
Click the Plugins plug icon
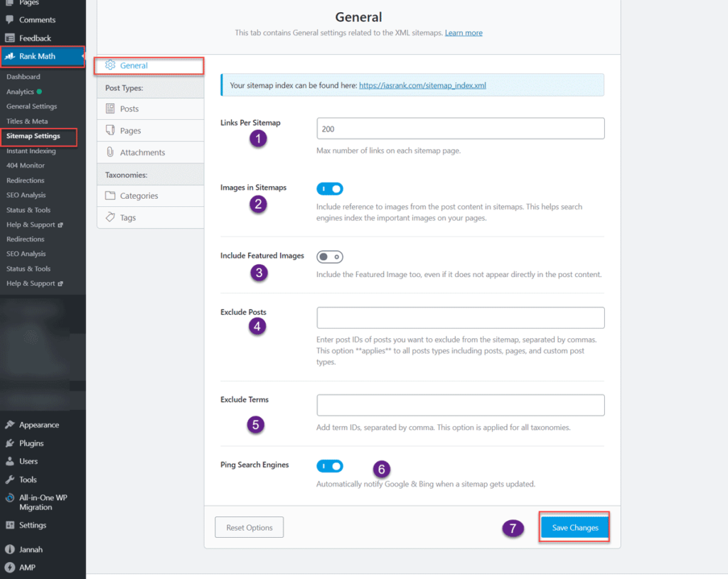(10, 443)
